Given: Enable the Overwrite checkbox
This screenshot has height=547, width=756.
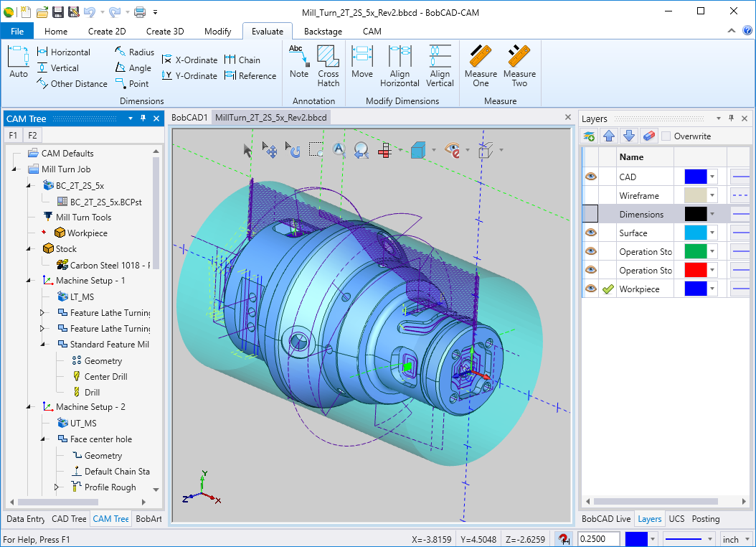Looking at the screenshot, I should click(x=666, y=136).
